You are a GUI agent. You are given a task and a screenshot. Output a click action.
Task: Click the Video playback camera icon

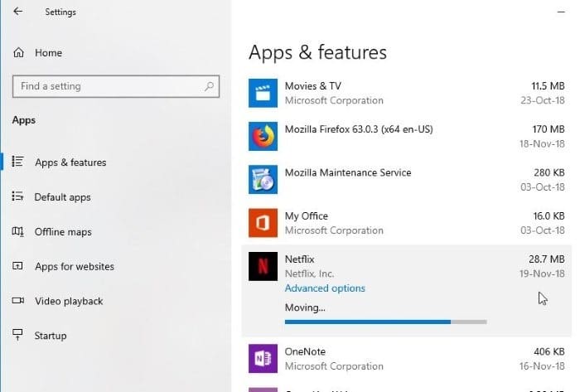tap(17, 300)
